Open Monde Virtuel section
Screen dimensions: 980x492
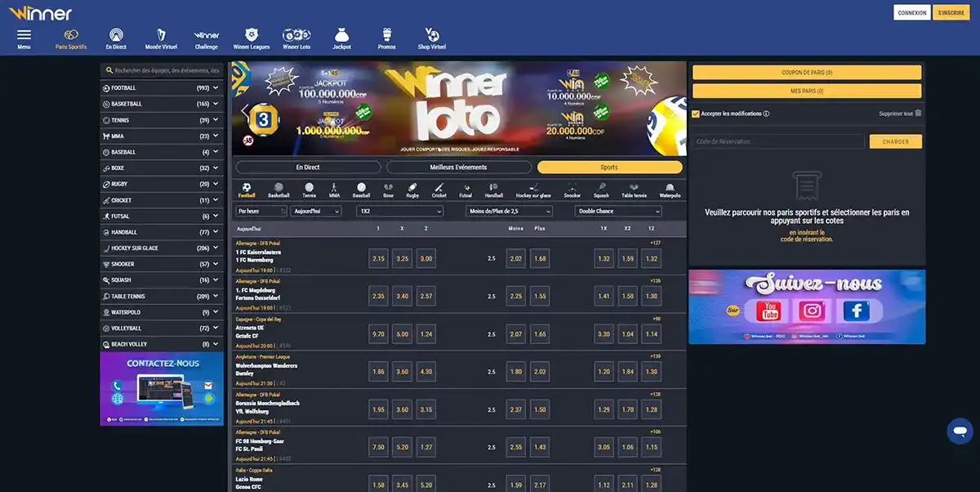point(161,38)
